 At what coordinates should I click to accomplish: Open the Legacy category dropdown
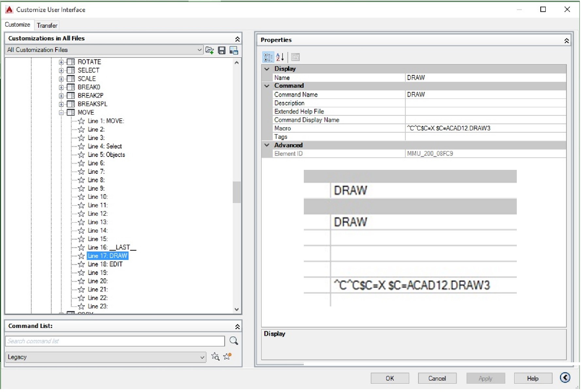[x=202, y=357]
